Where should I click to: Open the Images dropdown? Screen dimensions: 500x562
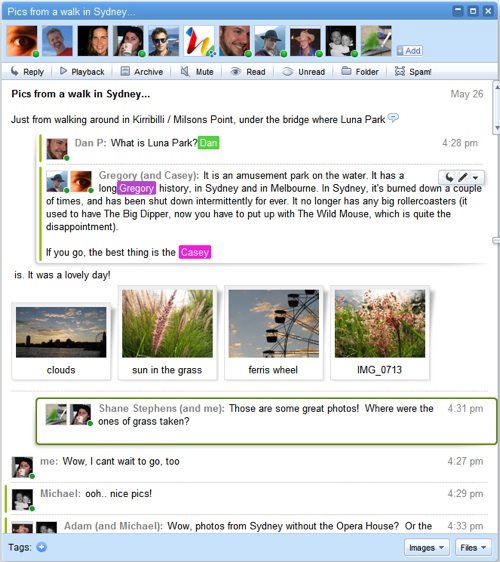[427, 548]
